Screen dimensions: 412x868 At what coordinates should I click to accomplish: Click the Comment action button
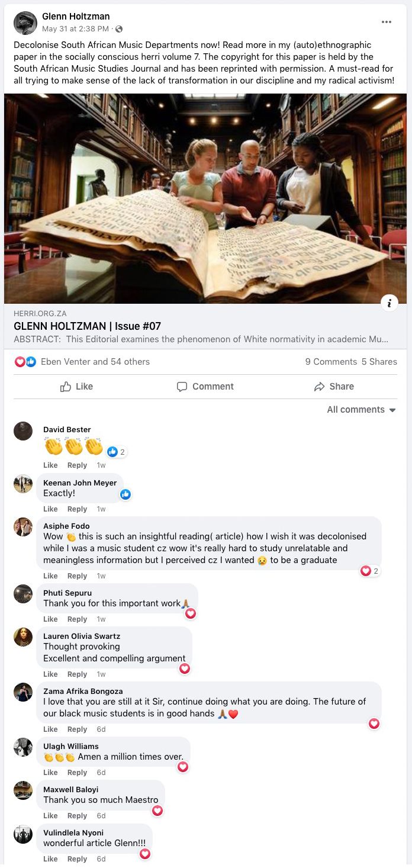tap(205, 387)
